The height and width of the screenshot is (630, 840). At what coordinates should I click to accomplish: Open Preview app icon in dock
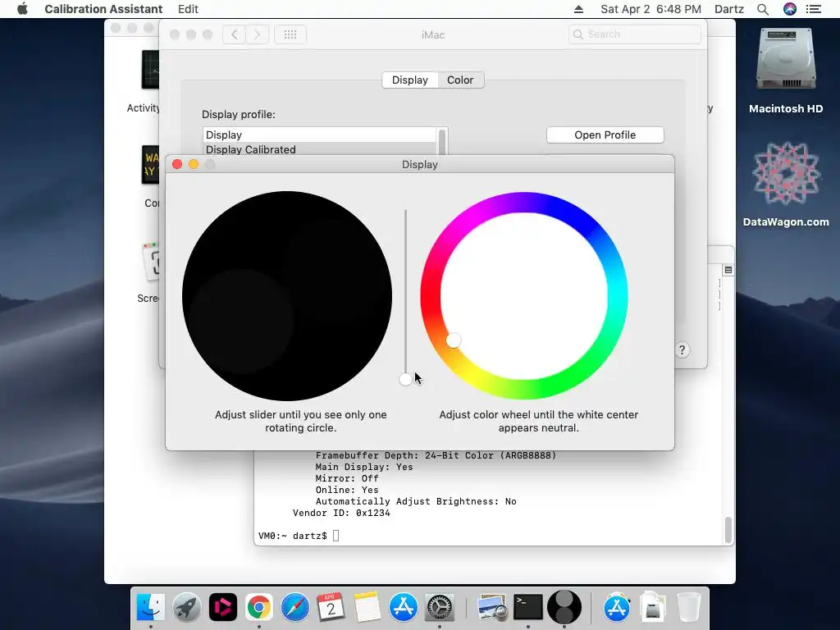(x=492, y=607)
